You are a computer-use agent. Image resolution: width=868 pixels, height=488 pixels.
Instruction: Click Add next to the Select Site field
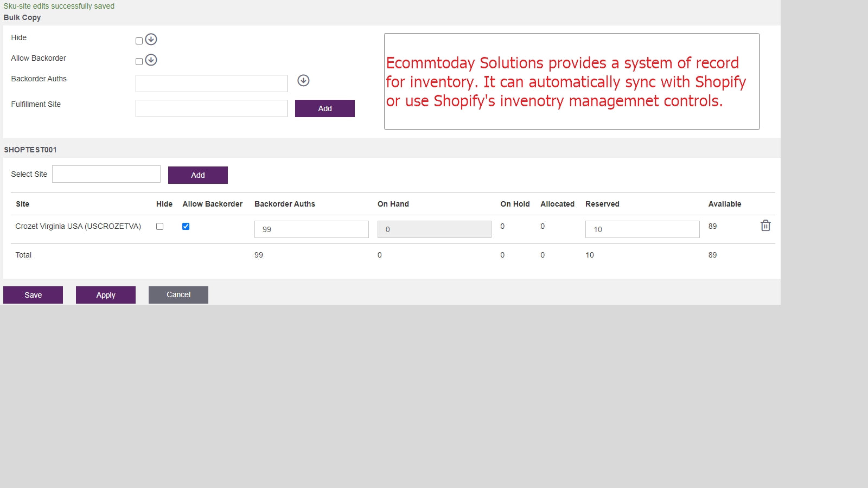(x=197, y=175)
